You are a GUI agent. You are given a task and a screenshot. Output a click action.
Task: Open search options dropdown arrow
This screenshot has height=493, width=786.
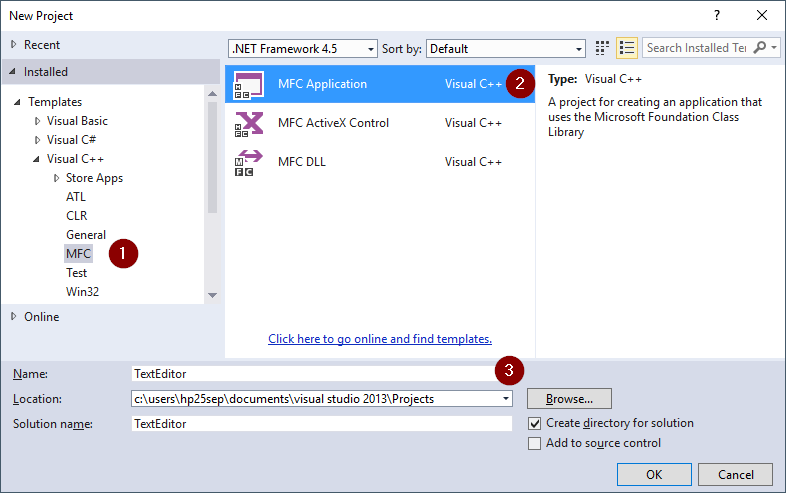(774, 48)
